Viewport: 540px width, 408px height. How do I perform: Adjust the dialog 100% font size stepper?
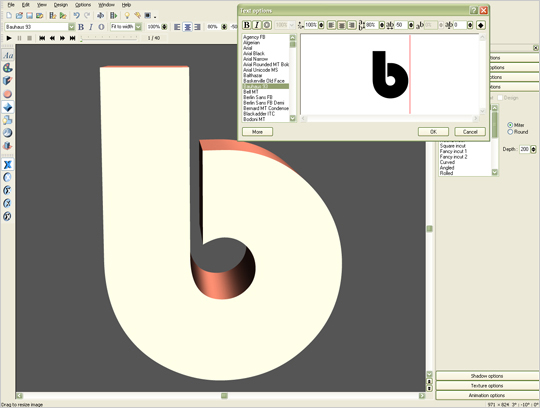point(321,25)
